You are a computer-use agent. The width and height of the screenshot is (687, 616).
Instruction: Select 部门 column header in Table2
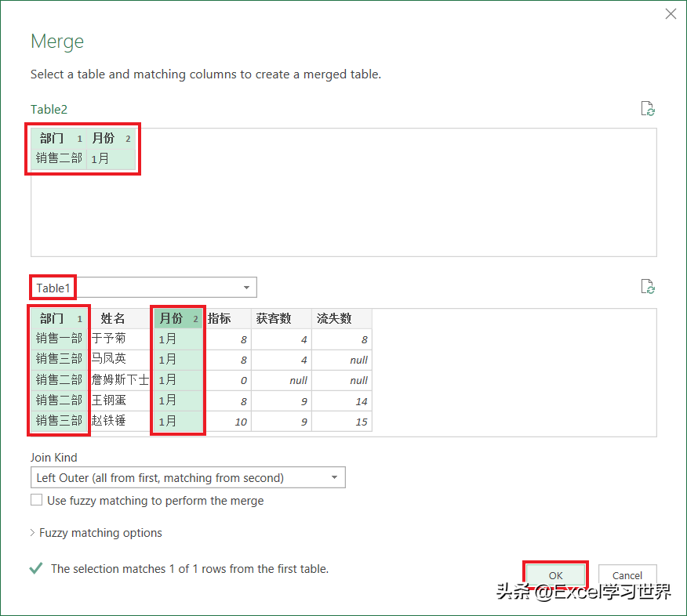[59, 139]
